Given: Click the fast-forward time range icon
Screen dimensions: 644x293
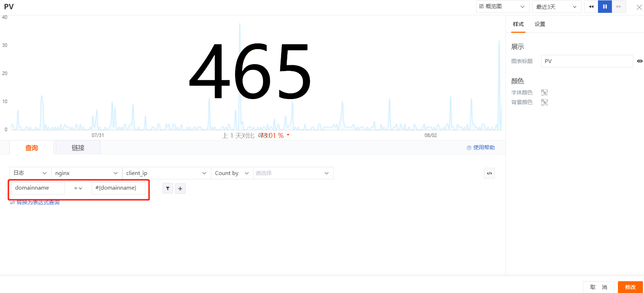Looking at the screenshot, I should coord(619,7).
